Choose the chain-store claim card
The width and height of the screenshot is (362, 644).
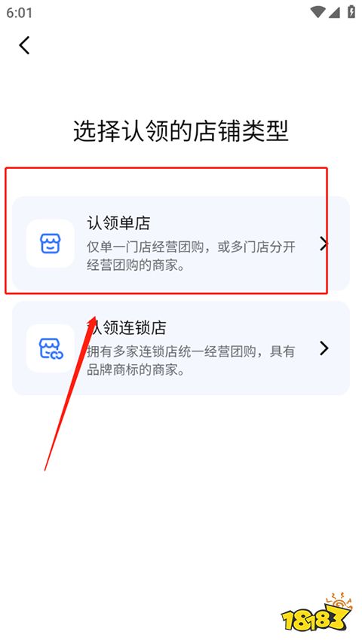(181, 348)
